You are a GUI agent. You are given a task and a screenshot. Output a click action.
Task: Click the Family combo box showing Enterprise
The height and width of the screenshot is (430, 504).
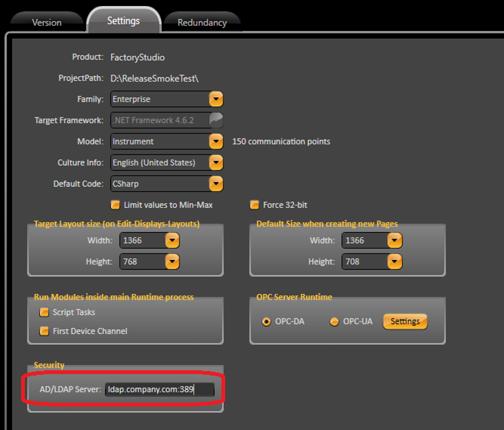(x=167, y=99)
